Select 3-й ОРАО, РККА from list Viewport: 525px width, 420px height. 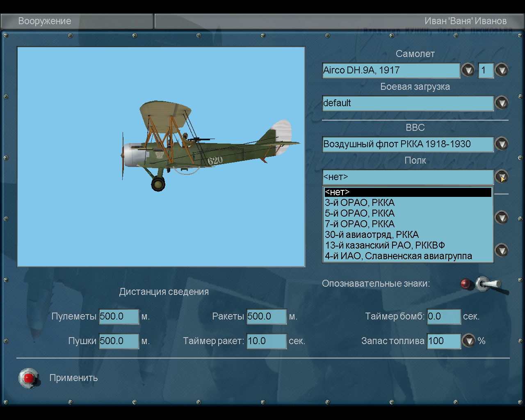coord(360,203)
